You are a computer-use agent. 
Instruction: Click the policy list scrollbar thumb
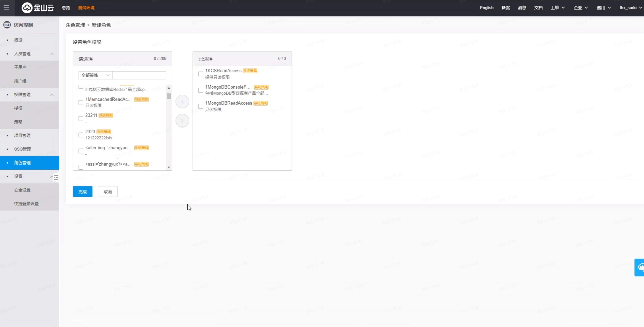(x=169, y=96)
